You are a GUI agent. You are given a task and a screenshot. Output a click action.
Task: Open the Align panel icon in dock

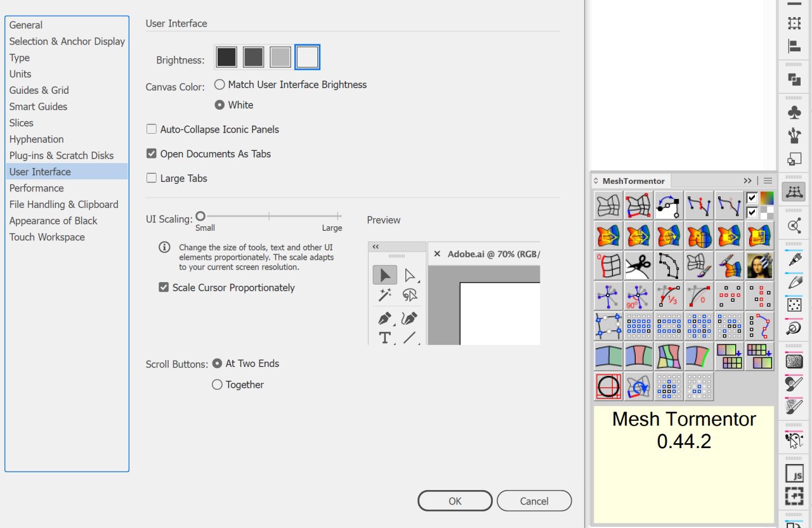pos(794,46)
